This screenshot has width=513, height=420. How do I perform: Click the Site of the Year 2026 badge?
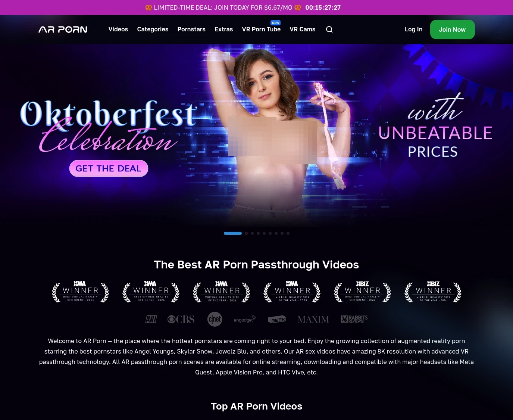tap(222, 292)
